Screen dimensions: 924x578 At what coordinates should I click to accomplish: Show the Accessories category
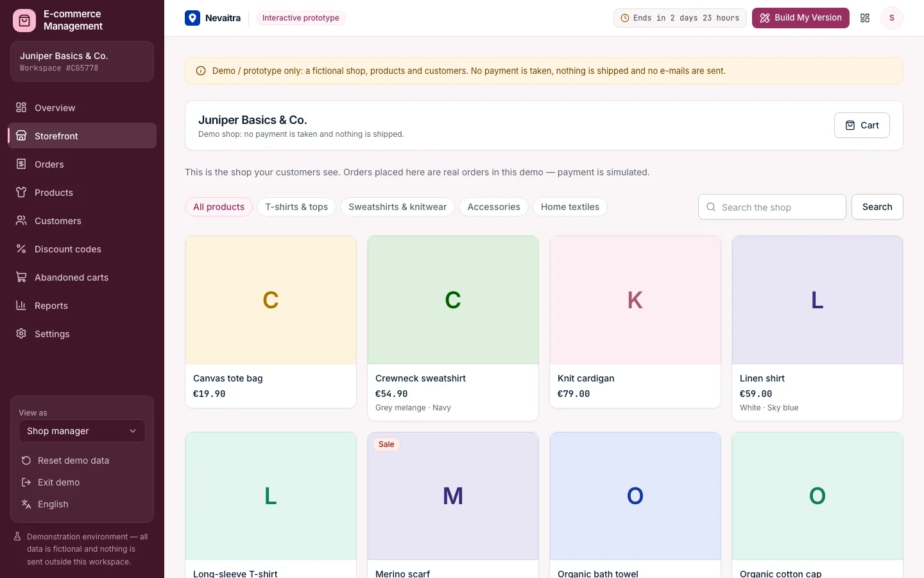(494, 207)
